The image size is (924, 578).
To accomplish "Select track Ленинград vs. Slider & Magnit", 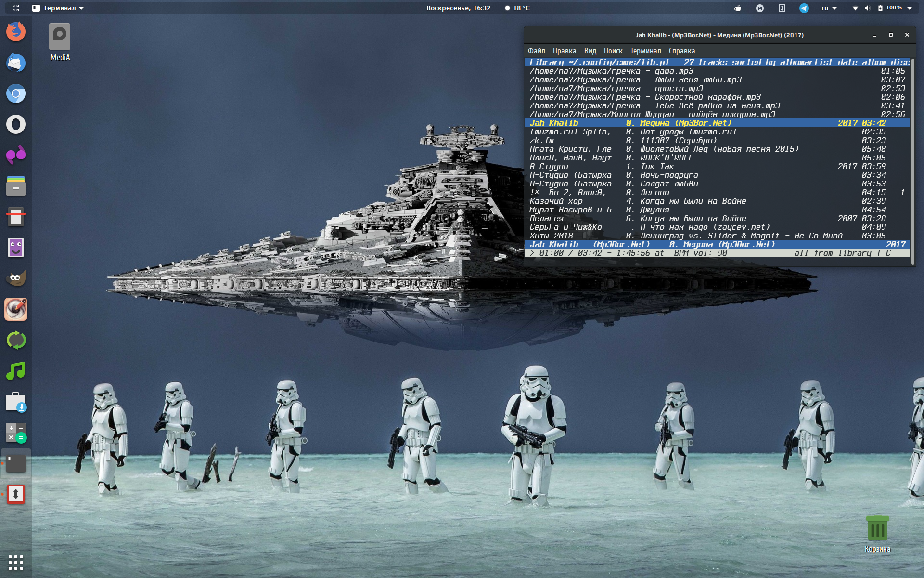I will tap(717, 236).
